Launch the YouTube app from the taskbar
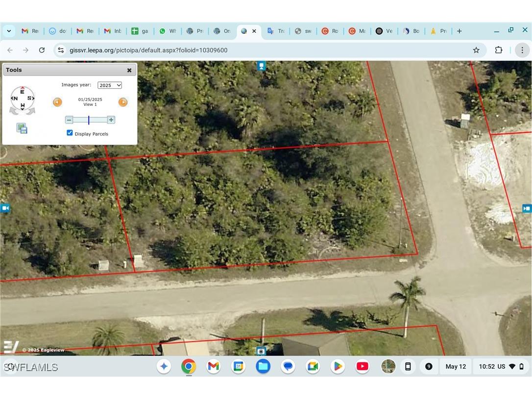Viewport: 532px width, 399px height. coord(362,366)
